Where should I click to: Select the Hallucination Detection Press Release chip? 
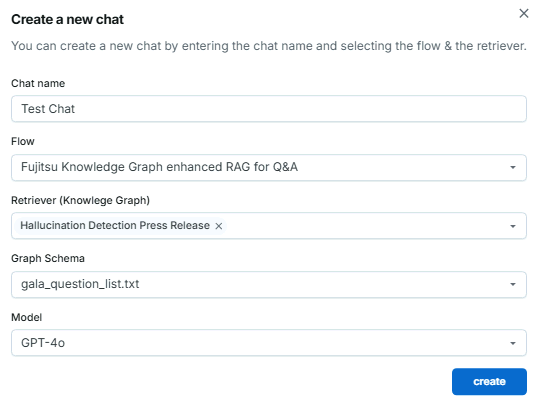[x=115, y=226]
